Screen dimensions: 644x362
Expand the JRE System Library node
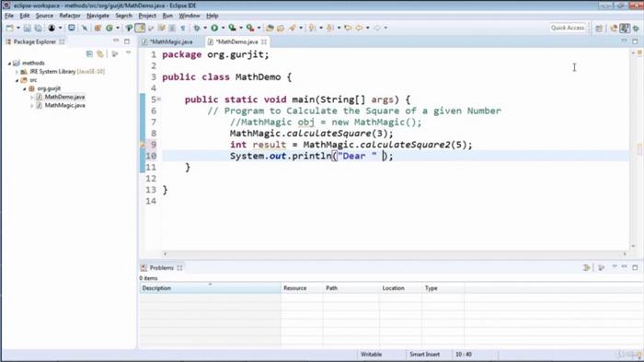pos(17,72)
